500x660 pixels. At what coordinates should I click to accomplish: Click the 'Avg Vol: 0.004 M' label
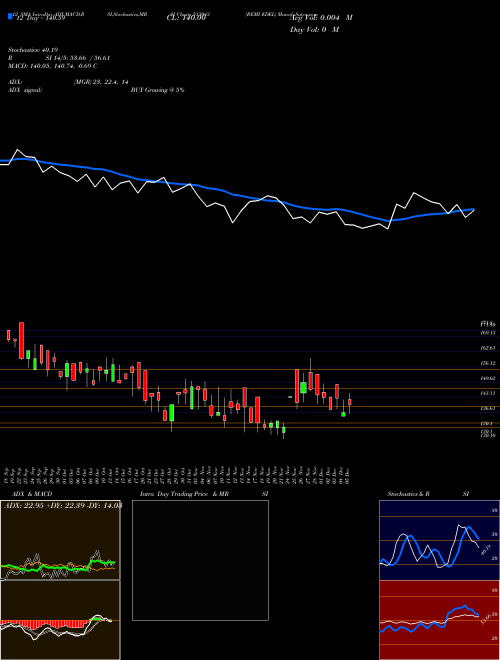click(x=321, y=18)
